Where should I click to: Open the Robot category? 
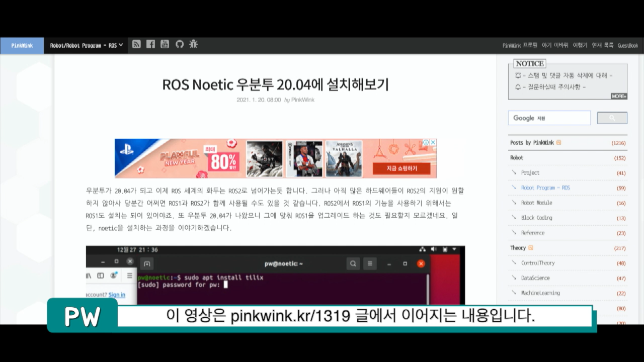517,158
